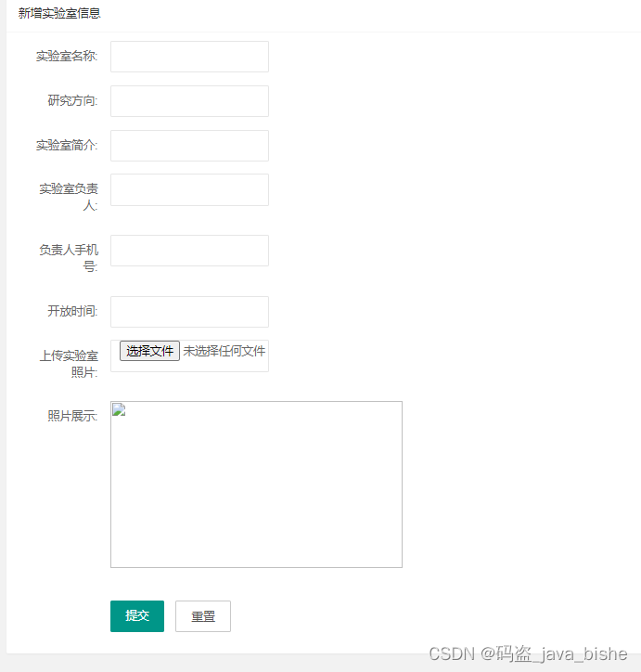Submit the form with 提交 button
The image size is (641, 672).
[137, 616]
